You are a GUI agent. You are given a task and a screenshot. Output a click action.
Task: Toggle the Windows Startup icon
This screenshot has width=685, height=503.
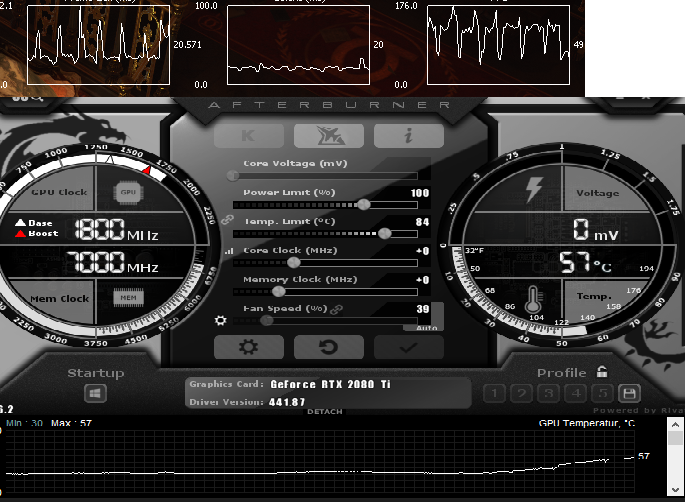click(x=95, y=394)
